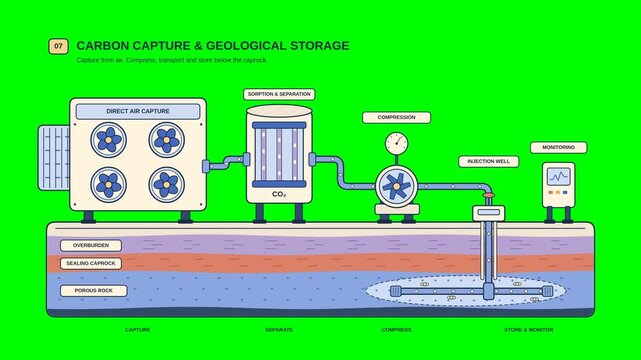Click the top-left fan of the Direct Air Capture unit
The width and height of the screenshot is (641, 360).
[108, 140]
